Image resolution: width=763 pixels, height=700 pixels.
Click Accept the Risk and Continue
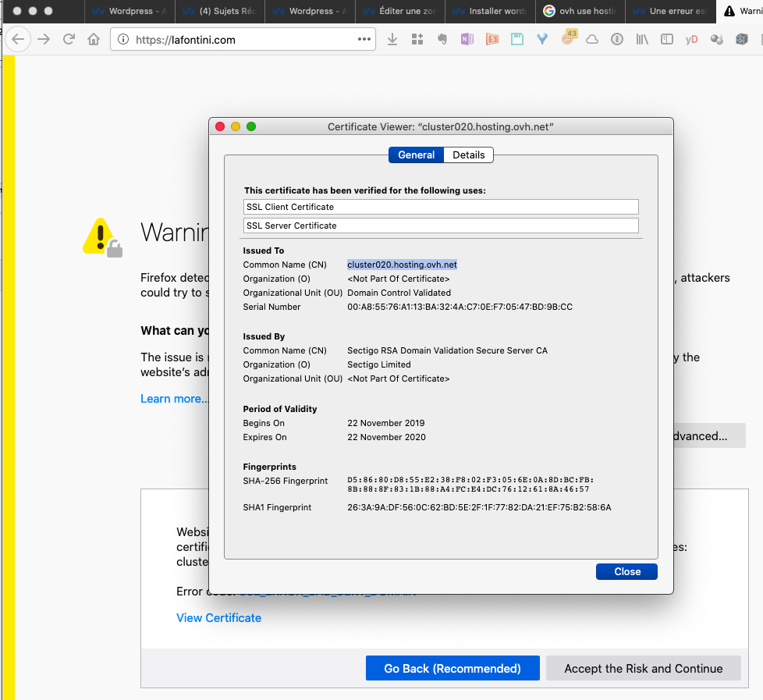point(643,668)
